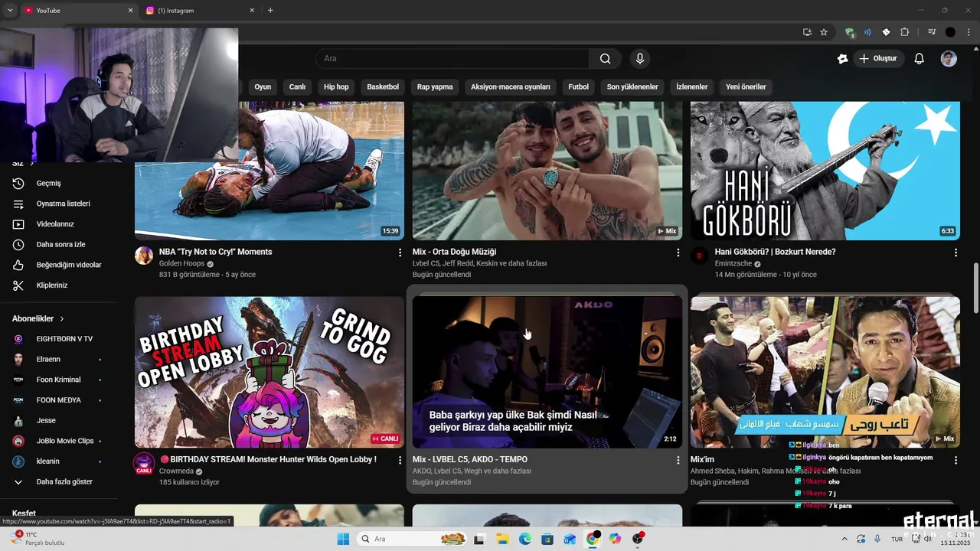Start voice search with the microphone icon
Screen dimensions: 980x551
(640, 59)
